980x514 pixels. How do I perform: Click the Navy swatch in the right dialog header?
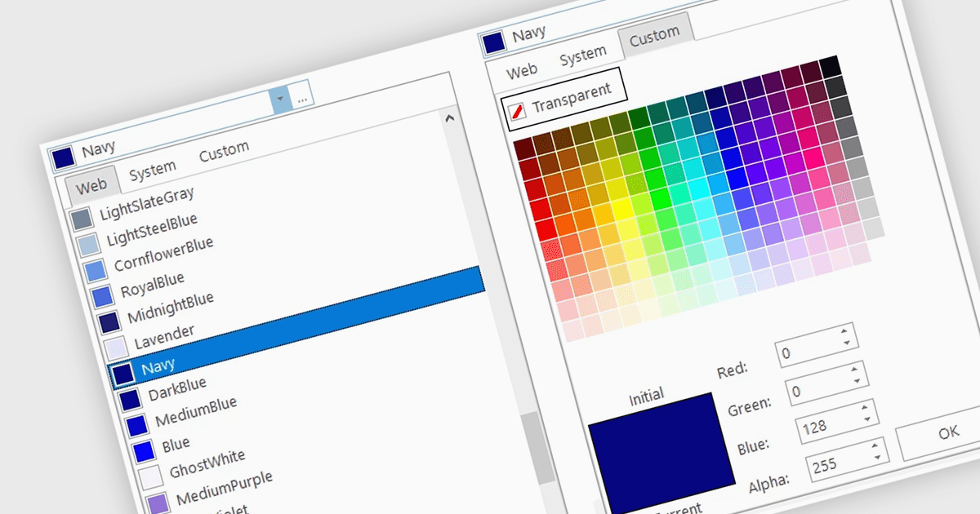(493, 42)
